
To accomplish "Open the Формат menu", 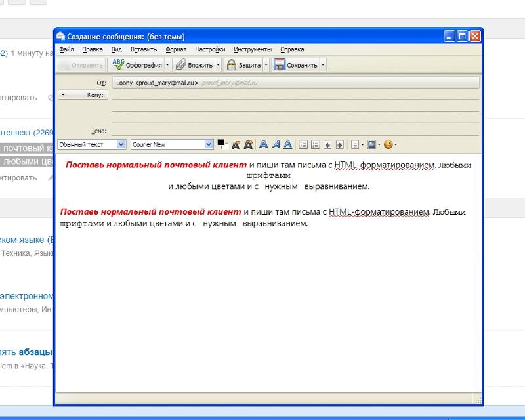I will coord(176,49).
